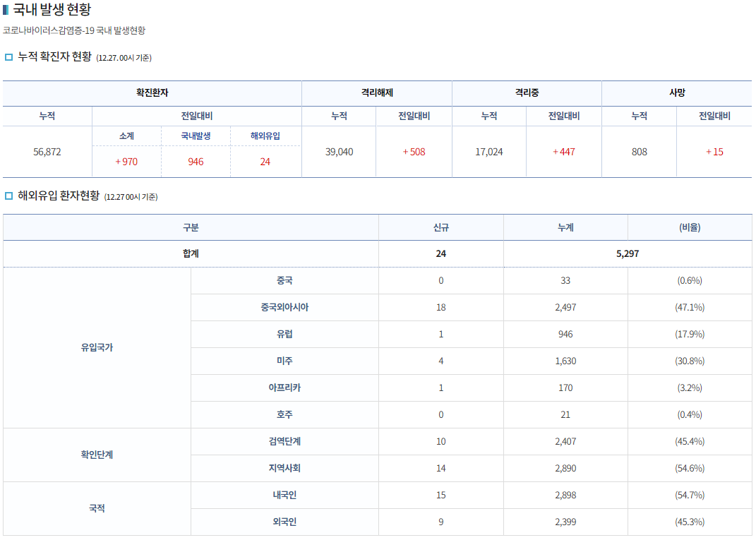Select the (17.9%) ratio for 유럽
The height and width of the screenshot is (540, 756).
690,334
